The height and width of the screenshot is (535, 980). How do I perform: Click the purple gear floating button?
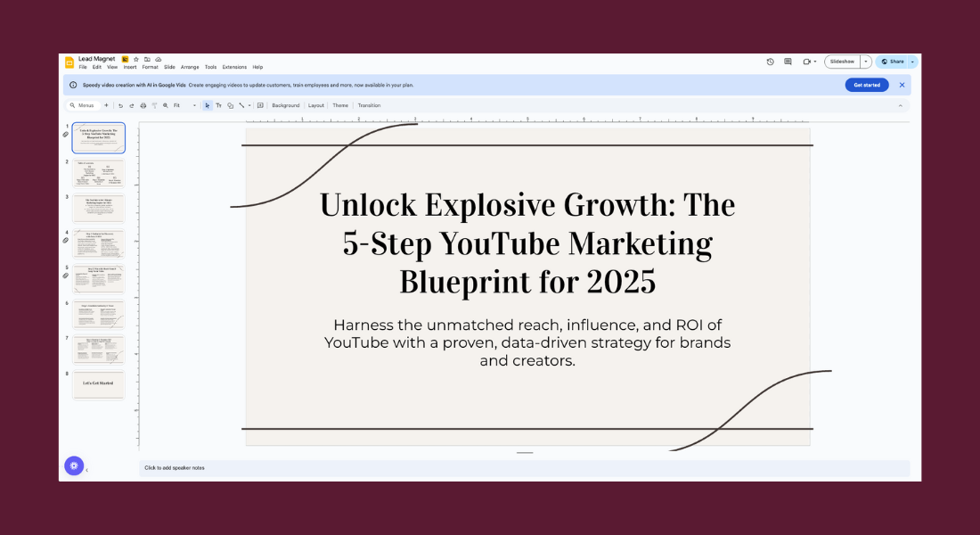pos(74,465)
